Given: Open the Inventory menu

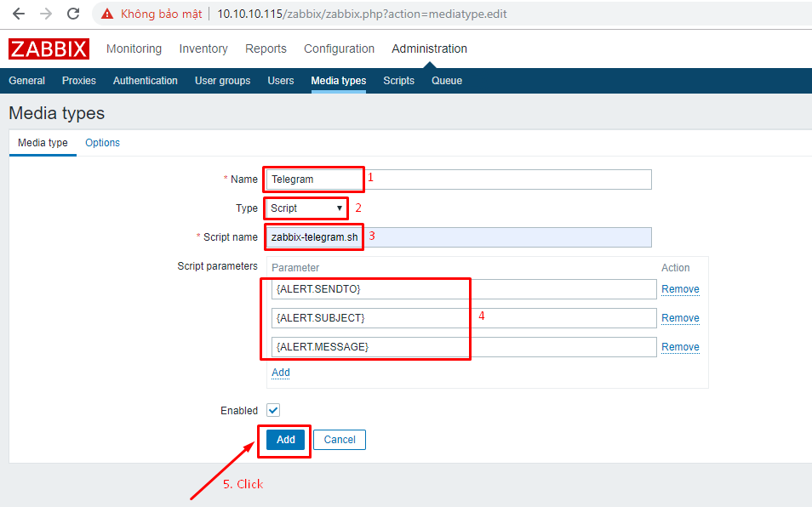Looking at the screenshot, I should click(203, 48).
